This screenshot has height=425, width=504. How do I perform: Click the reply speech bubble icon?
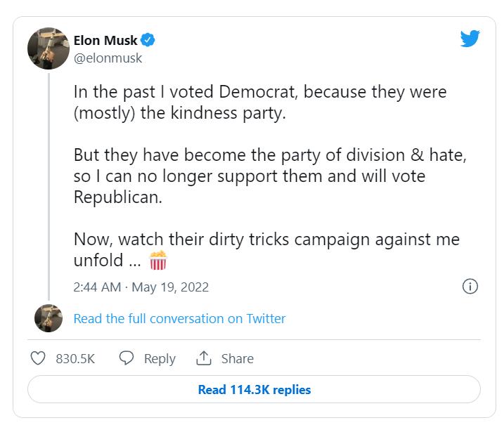127,358
